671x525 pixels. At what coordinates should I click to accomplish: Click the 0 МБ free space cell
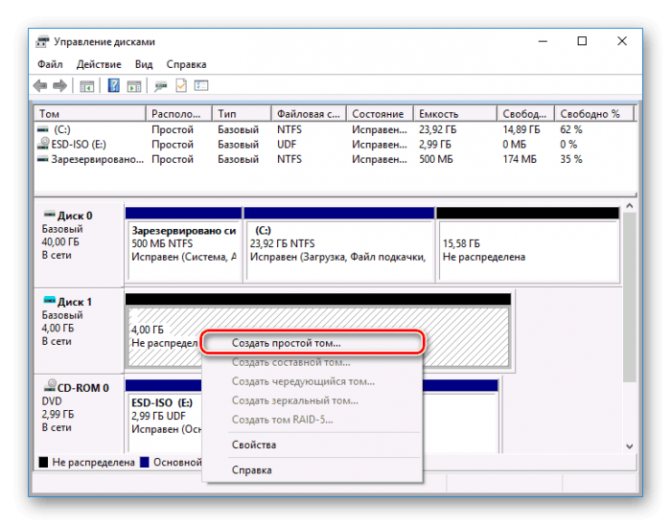click(514, 145)
